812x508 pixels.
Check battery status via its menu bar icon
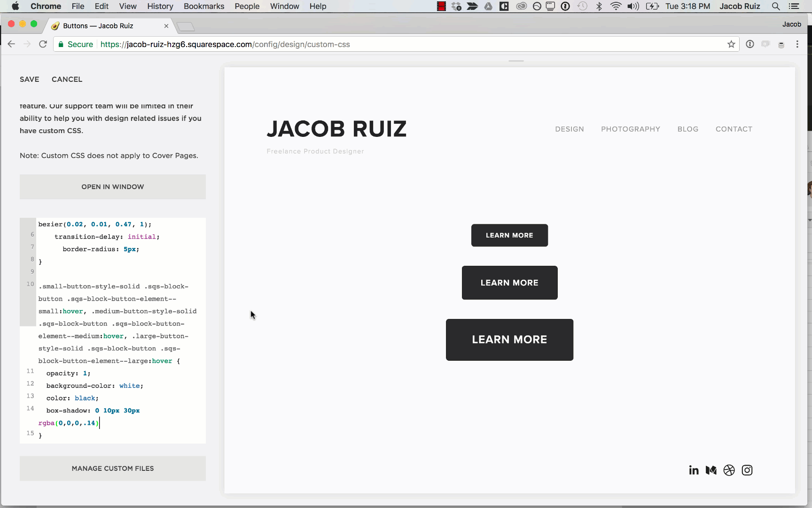[652, 6]
